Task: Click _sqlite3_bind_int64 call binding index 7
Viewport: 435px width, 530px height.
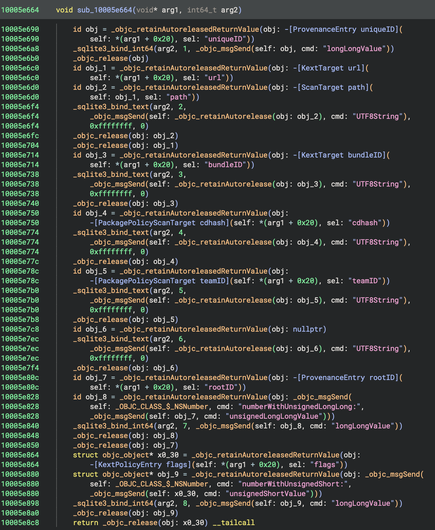Action: 113,426
